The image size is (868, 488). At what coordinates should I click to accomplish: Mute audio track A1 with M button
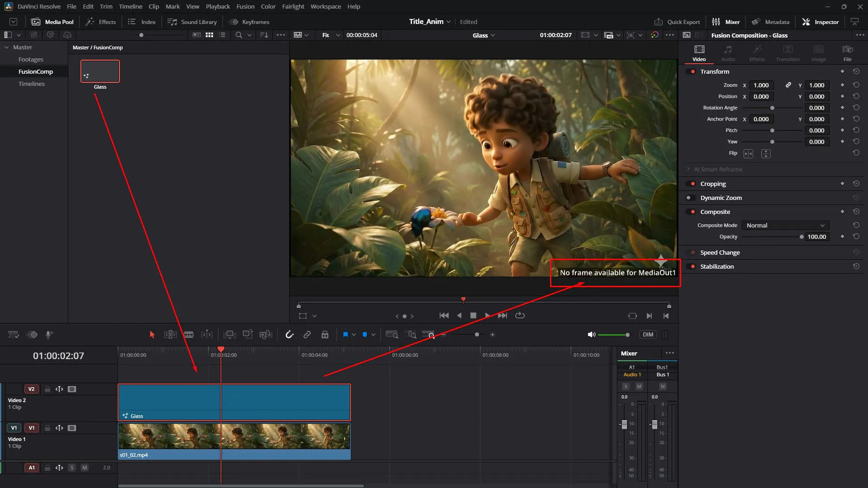[x=85, y=468]
